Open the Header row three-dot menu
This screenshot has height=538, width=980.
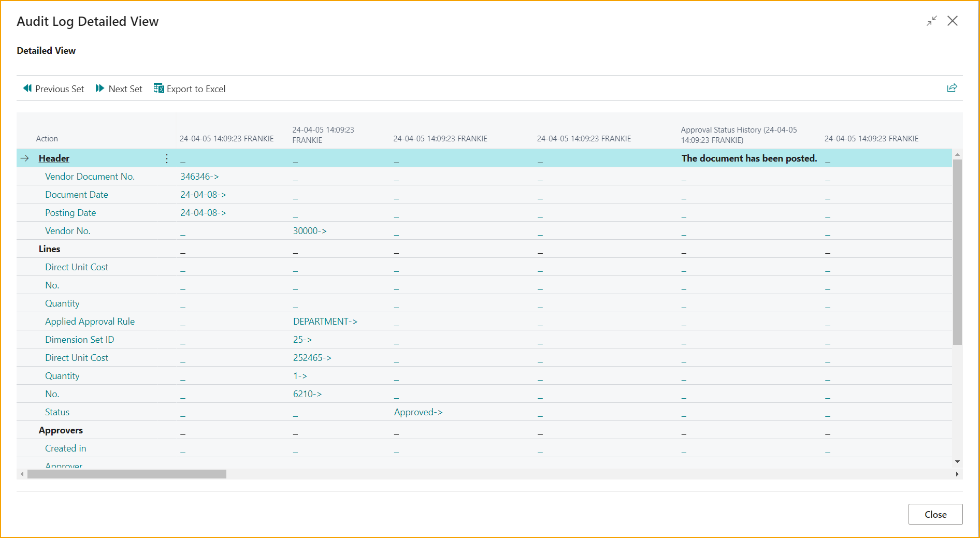167,158
